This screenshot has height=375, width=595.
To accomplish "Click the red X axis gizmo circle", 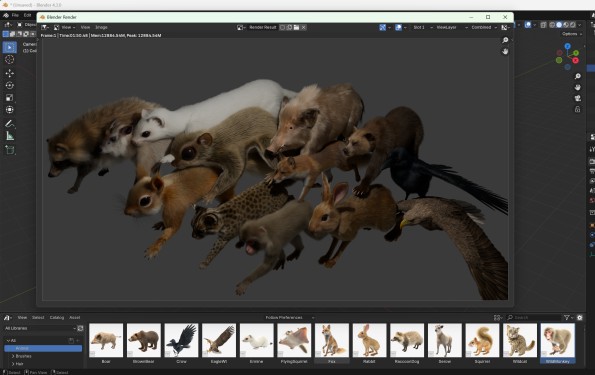I will pyautogui.click(x=576, y=60).
